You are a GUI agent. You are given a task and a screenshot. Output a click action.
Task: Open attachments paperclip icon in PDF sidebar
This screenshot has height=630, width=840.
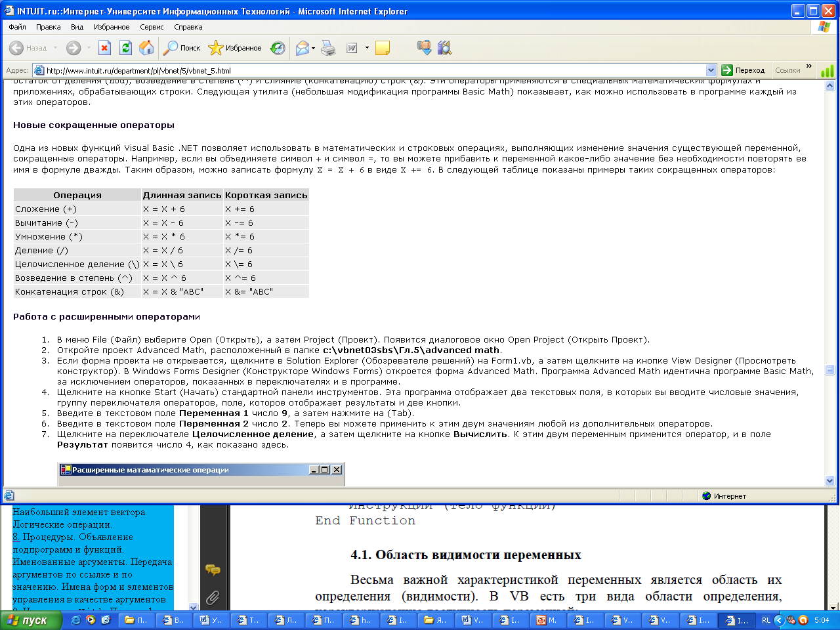(x=213, y=597)
